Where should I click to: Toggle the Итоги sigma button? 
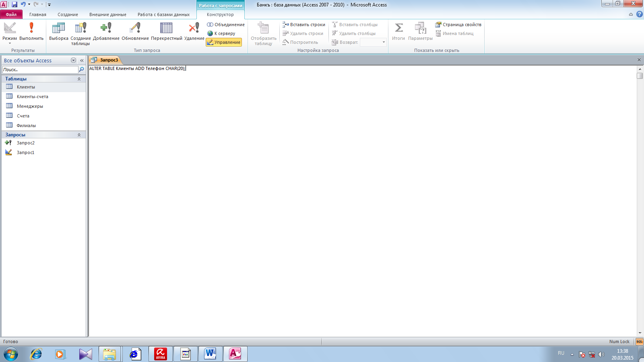tap(398, 32)
